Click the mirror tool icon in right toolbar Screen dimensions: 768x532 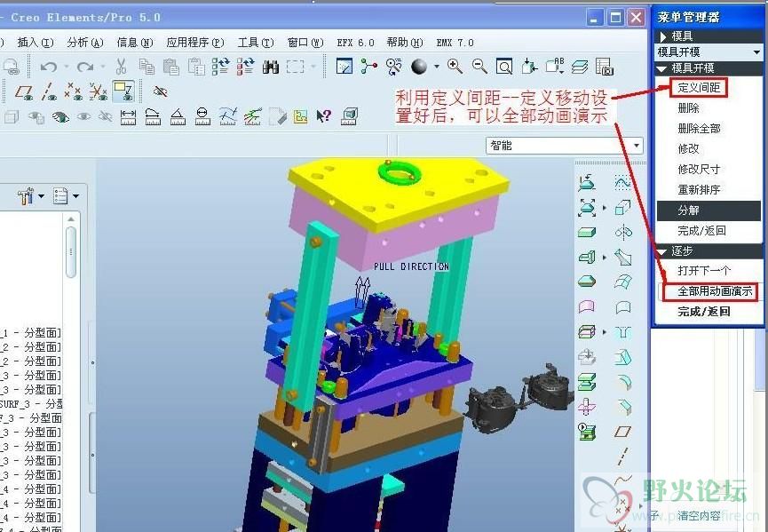(623, 232)
